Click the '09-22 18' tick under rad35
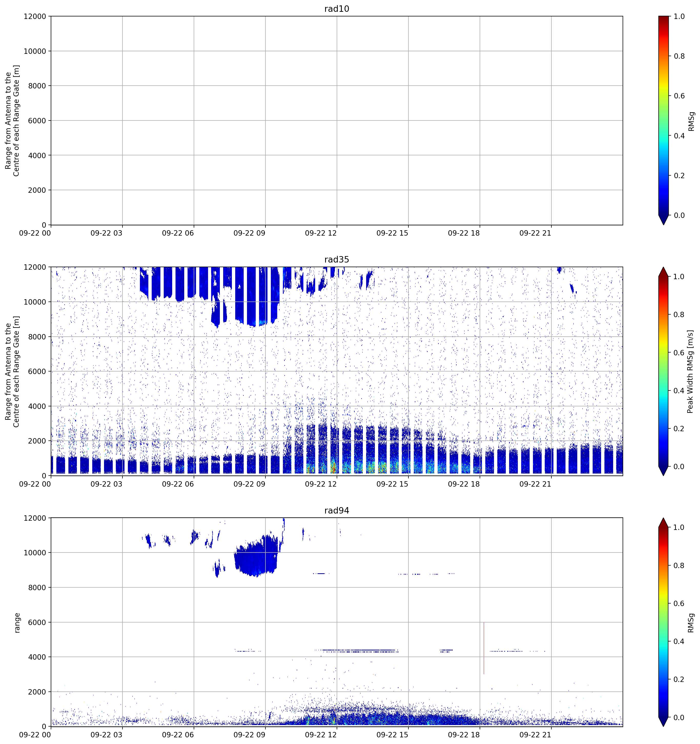 point(464,484)
